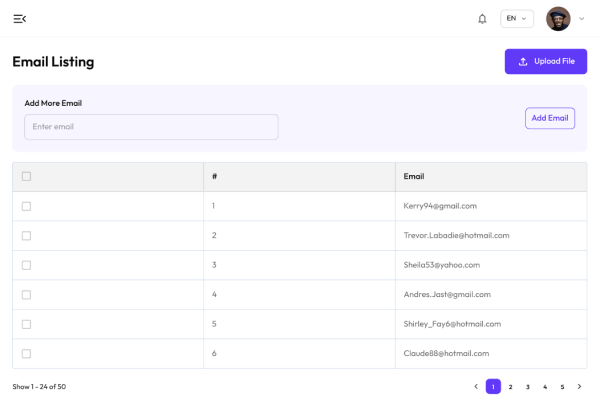Click the user profile avatar
This screenshot has width=600, height=400.
coord(558,19)
